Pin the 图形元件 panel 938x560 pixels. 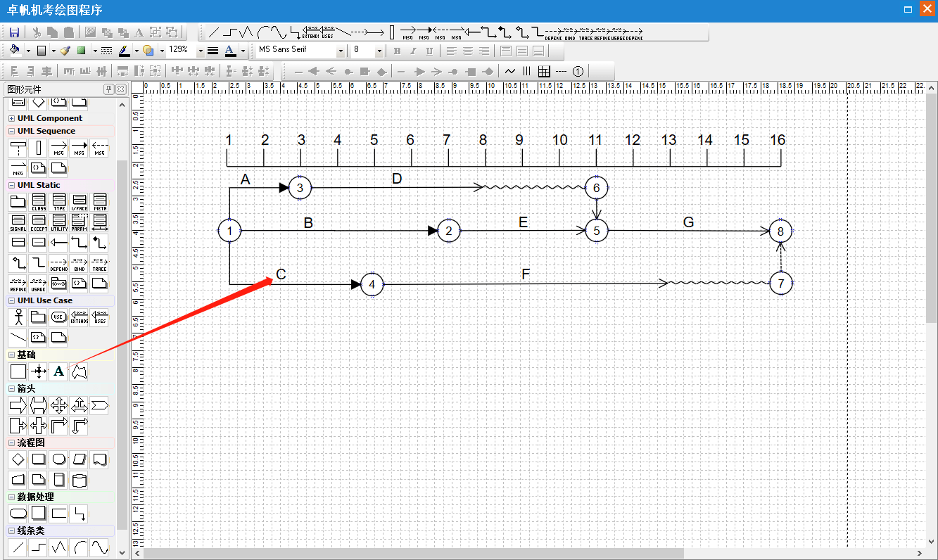(x=108, y=89)
